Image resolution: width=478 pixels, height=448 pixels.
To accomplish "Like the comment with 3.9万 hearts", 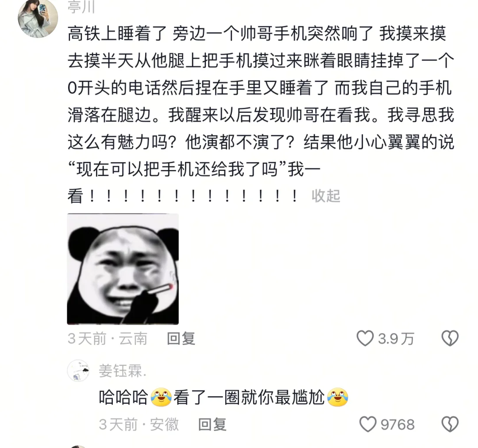I will 365,338.
